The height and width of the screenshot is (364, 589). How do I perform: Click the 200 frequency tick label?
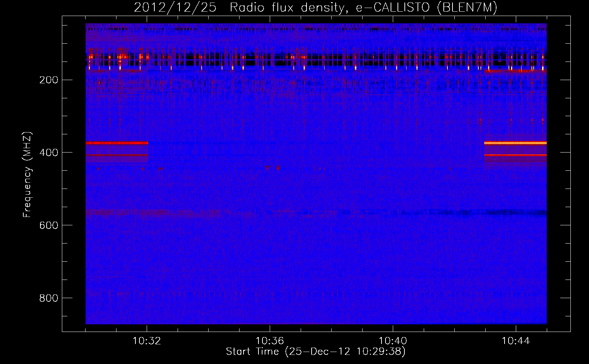coord(49,80)
